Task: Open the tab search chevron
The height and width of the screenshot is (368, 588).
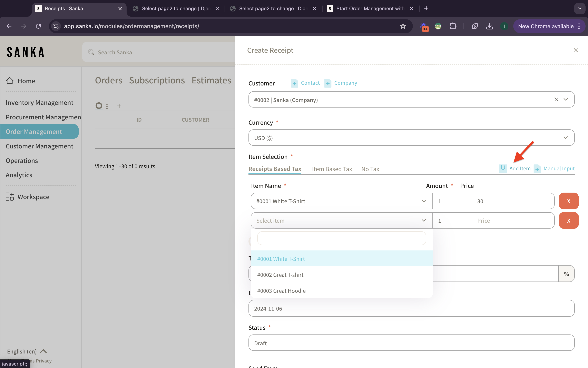Action: point(579,9)
